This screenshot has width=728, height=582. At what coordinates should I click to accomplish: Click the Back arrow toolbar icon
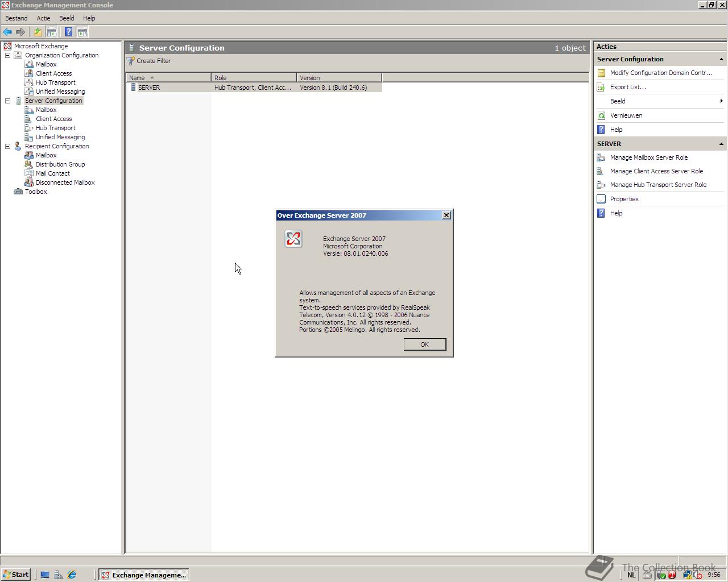point(7,32)
